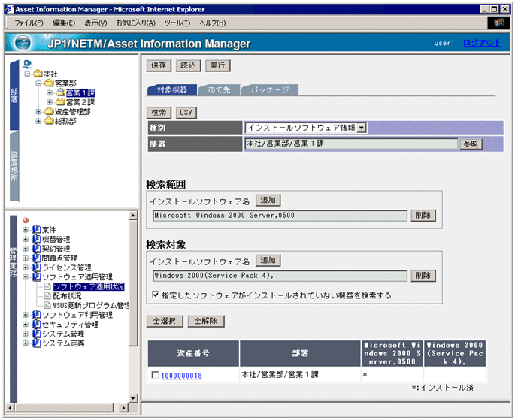Click the 営業部 folder icon
Viewport: 515px width, 420px height.
coord(49,83)
